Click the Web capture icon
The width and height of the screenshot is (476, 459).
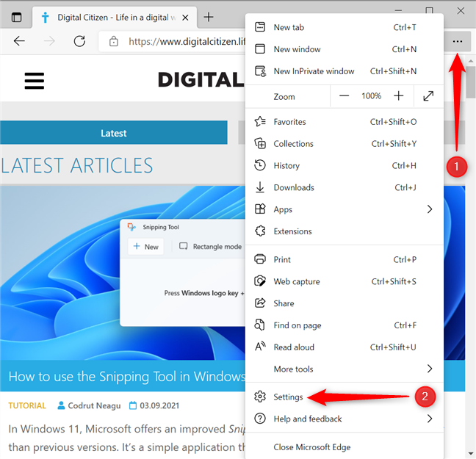[x=260, y=281]
